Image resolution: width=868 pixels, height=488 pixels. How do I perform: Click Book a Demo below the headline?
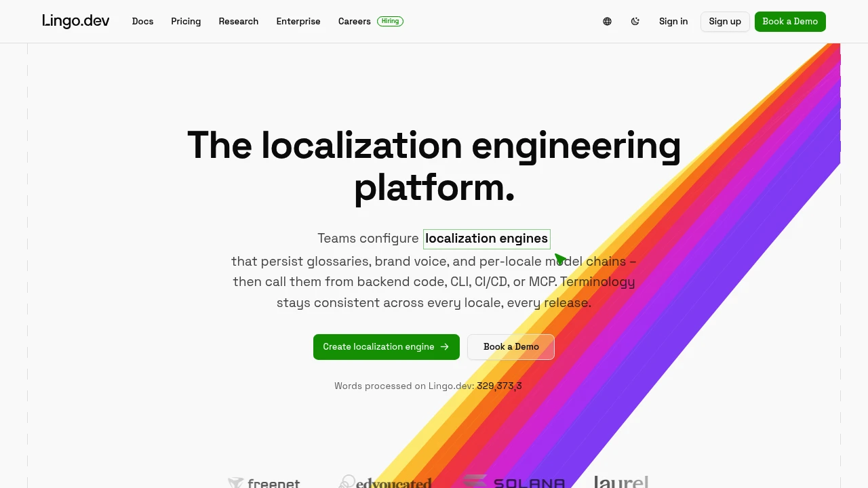coord(511,347)
